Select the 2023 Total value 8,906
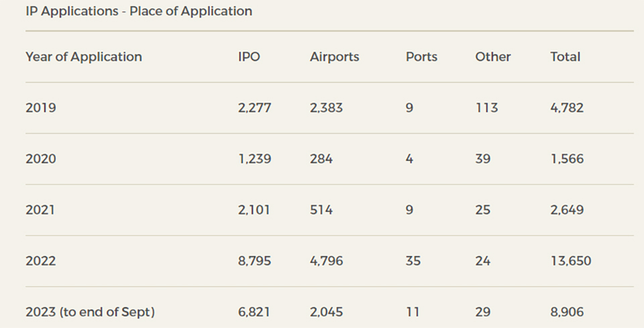644x328 pixels. (x=568, y=312)
